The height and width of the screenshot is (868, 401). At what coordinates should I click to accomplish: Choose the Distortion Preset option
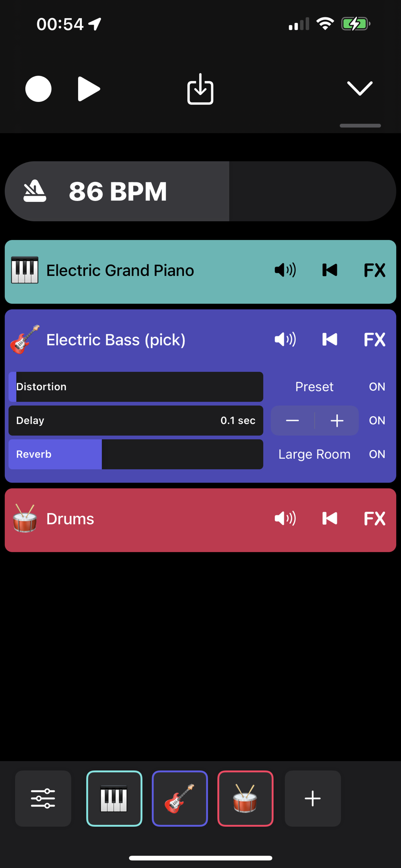[314, 387]
